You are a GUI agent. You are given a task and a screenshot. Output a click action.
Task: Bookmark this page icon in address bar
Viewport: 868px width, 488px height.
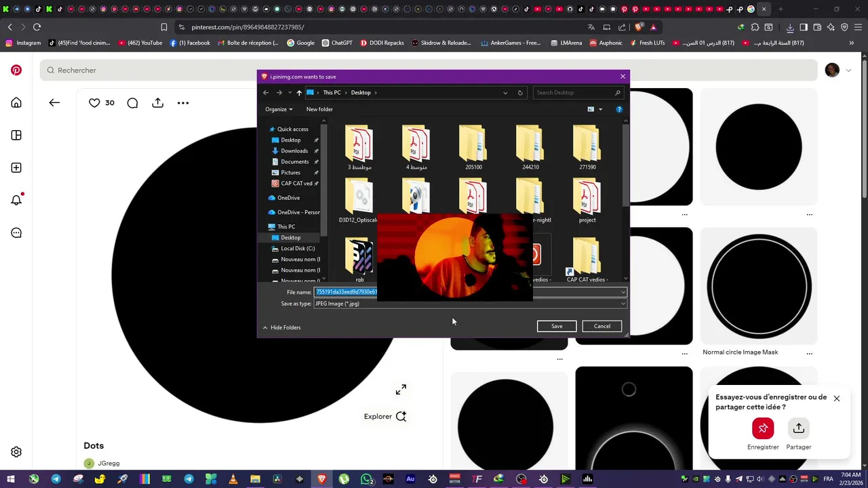[x=164, y=27]
